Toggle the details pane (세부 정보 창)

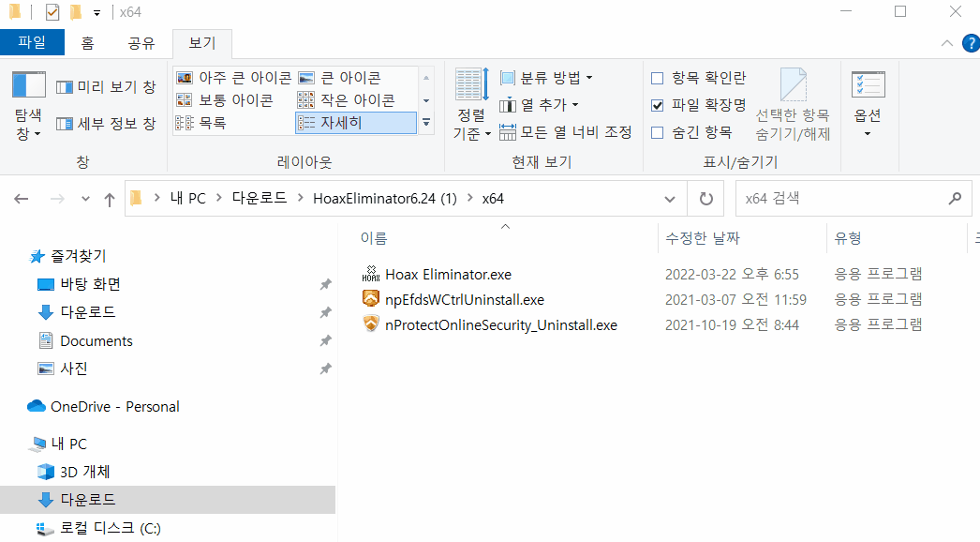click(106, 124)
